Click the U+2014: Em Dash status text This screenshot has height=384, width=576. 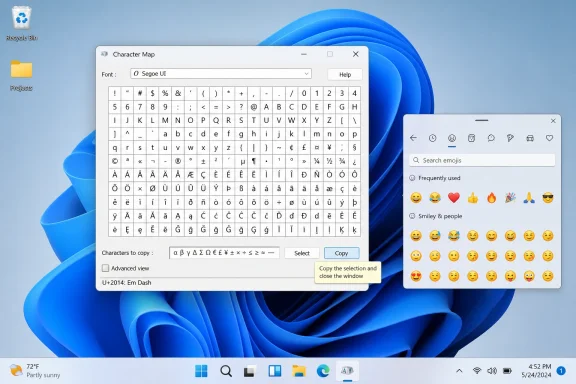[126, 283]
